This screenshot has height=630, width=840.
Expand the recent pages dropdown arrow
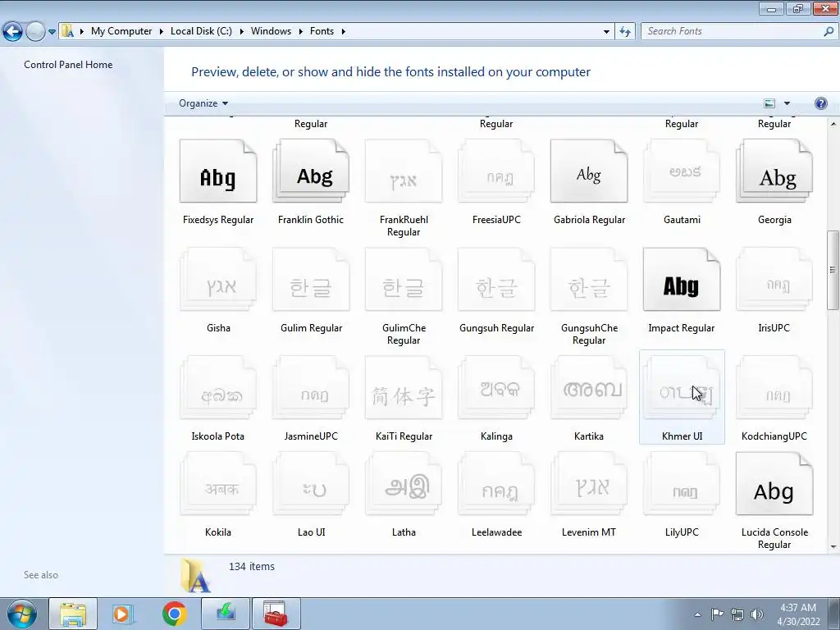[52, 32]
